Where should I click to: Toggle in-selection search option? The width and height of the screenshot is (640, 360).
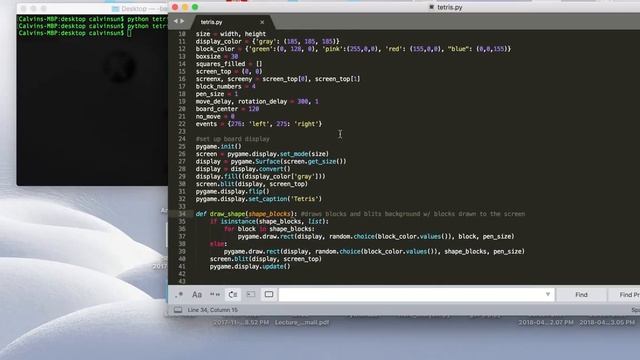[251, 294]
